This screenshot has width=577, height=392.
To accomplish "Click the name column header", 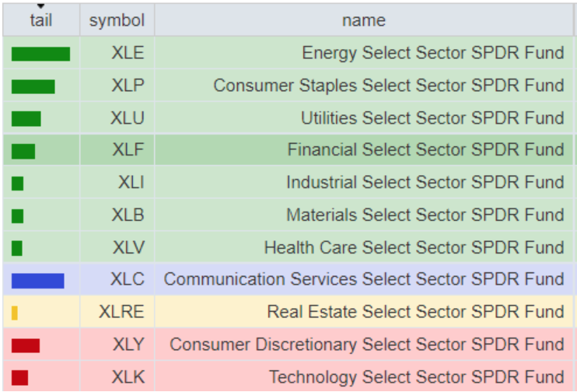I will click(x=363, y=20).
